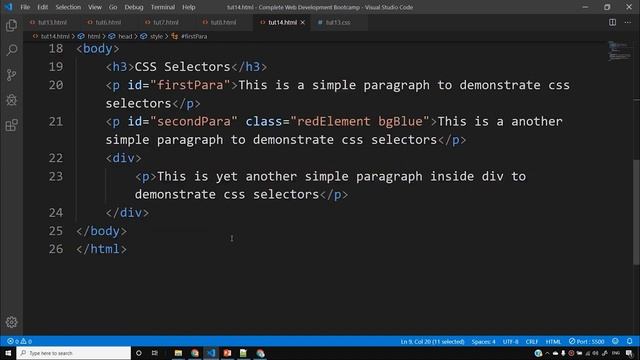Open the Selection menu
This screenshot has width=640, height=360.
68,7
